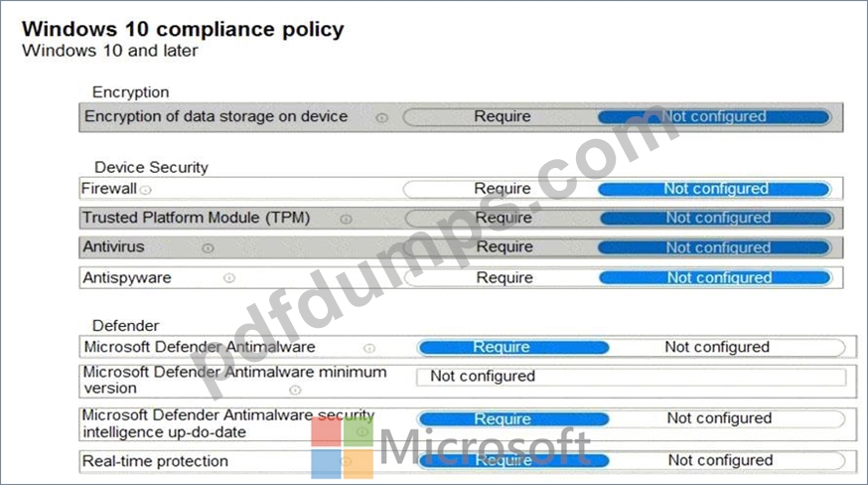This screenshot has height=485, width=868.
Task: Click info icon for Antimalware minimum version
Action: [x=295, y=391]
